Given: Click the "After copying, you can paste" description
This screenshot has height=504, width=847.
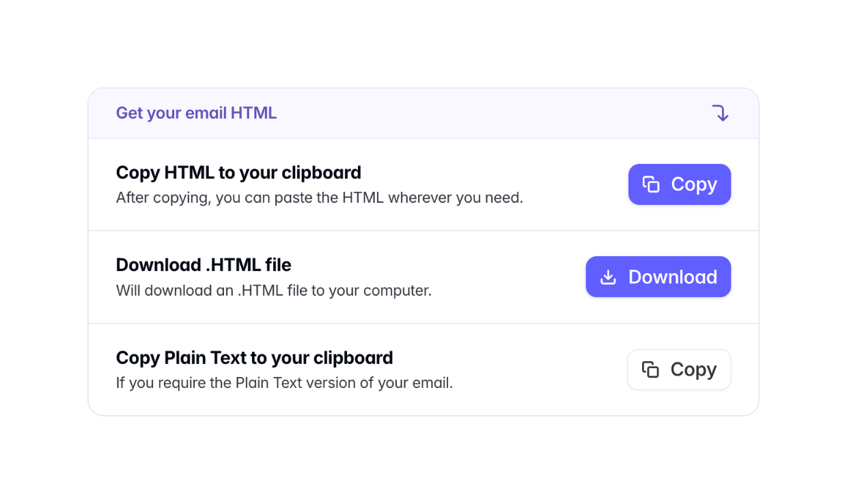Looking at the screenshot, I should pos(319,198).
